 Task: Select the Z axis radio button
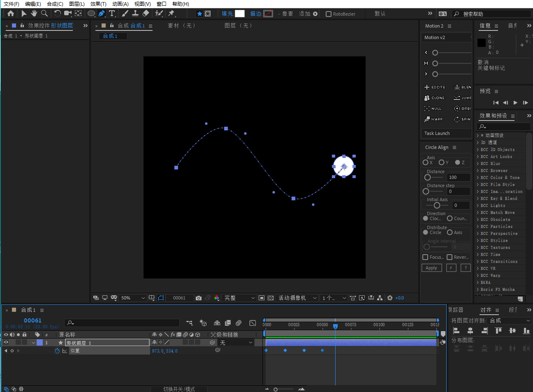tap(457, 162)
